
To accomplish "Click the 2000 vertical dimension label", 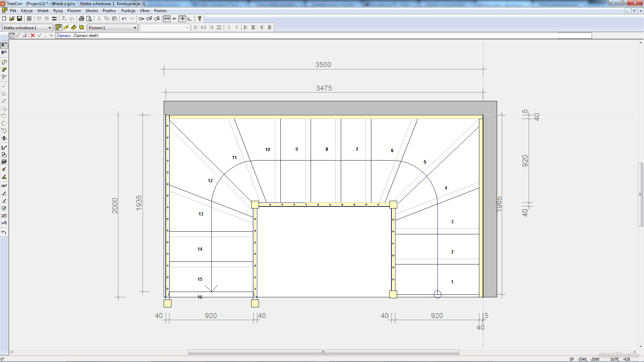I will pos(115,205).
